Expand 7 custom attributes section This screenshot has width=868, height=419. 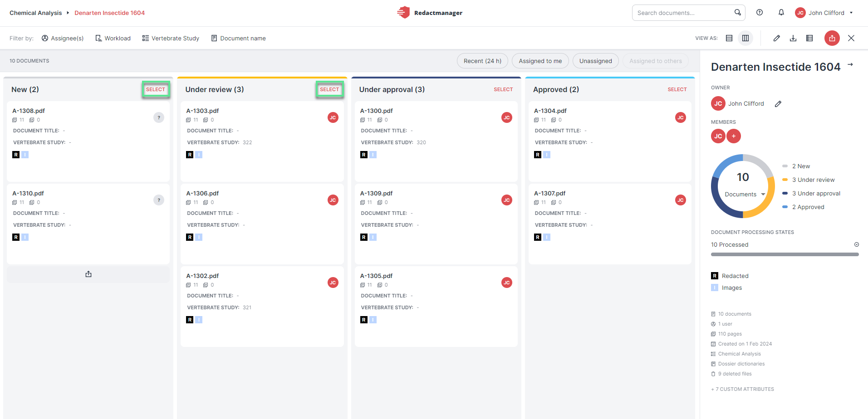[x=742, y=389]
